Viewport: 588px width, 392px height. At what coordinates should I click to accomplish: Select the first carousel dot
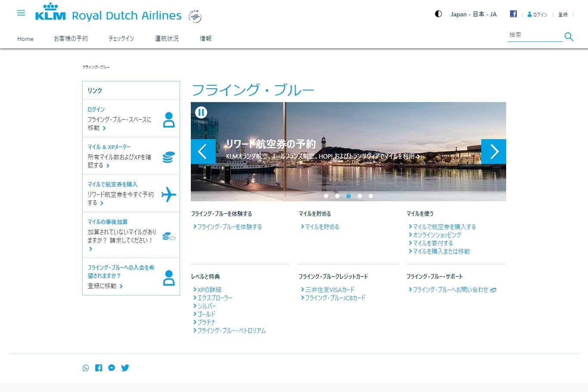click(x=326, y=196)
